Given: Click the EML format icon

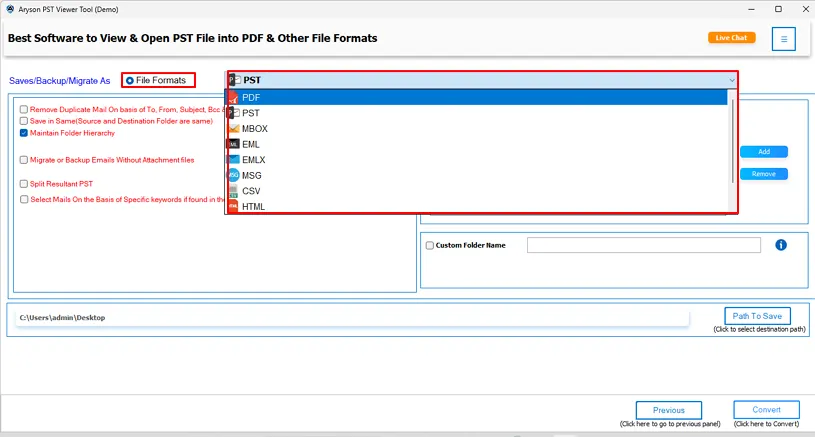Looking at the screenshot, I should tap(233, 144).
